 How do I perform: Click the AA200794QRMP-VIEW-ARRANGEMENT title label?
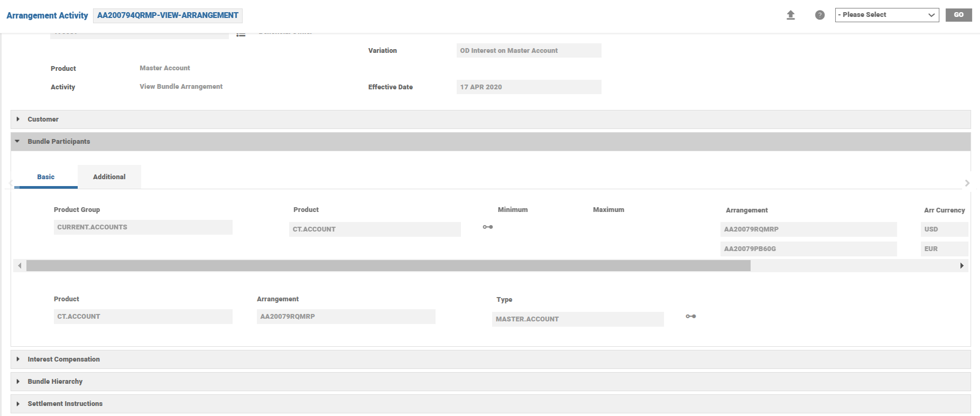point(168,15)
